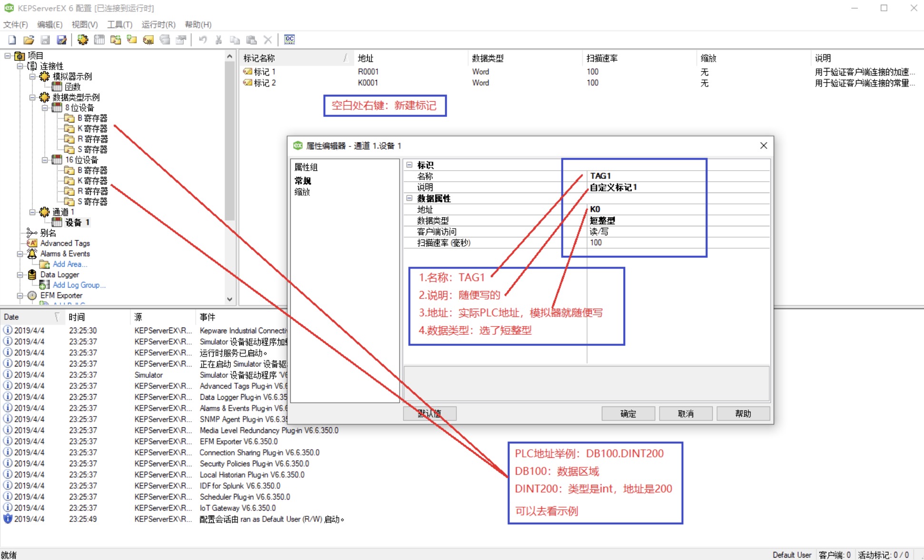Click the 取消 button in property editor
924x560 pixels.
pyautogui.click(x=686, y=414)
